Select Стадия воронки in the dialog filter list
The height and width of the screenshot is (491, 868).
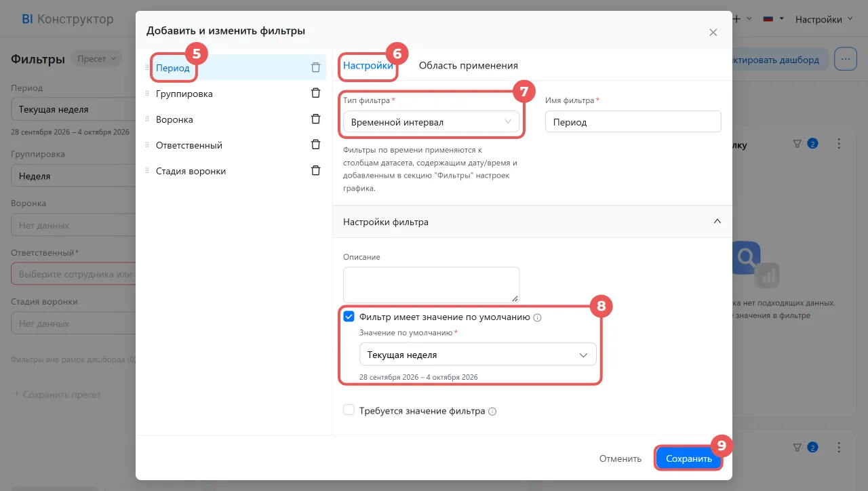point(191,171)
